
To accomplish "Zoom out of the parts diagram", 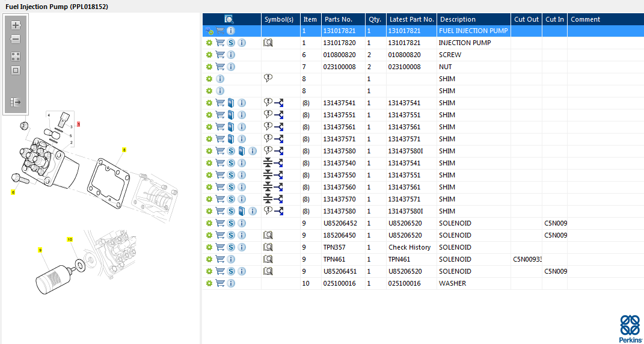I will (x=16, y=40).
